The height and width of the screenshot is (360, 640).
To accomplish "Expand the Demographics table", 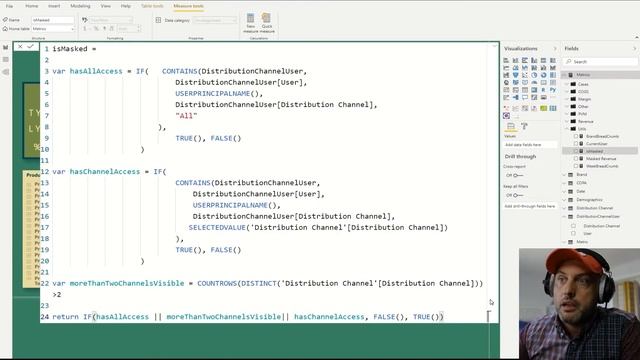I will click(564, 200).
